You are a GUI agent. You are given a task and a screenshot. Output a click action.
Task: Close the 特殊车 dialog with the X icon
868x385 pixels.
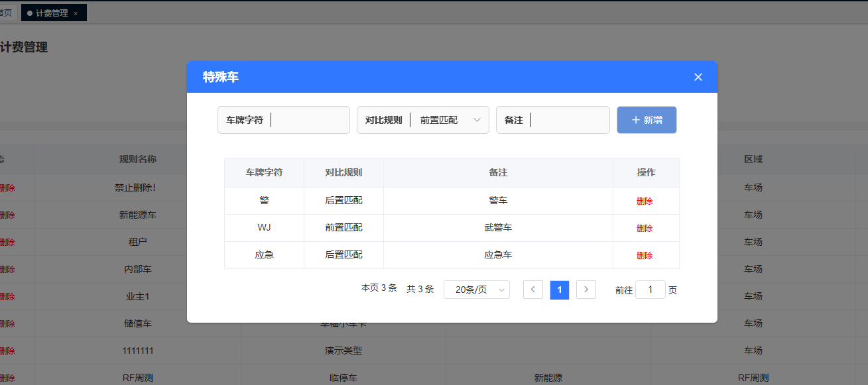[698, 77]
